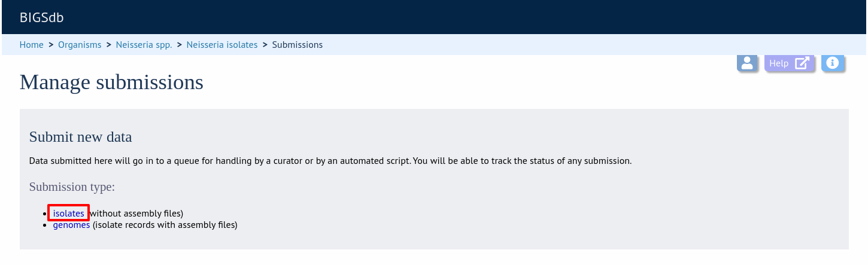868x265 pixels.
Task: Open the Neisseria spp. breadcrumb link
Action: 144,45
